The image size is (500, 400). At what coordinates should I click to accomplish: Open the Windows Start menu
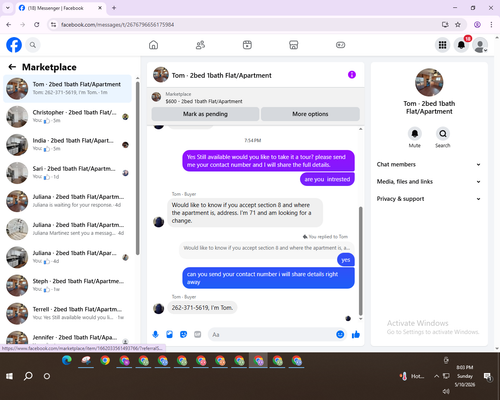pyautogui.click(x=9, y=376)
